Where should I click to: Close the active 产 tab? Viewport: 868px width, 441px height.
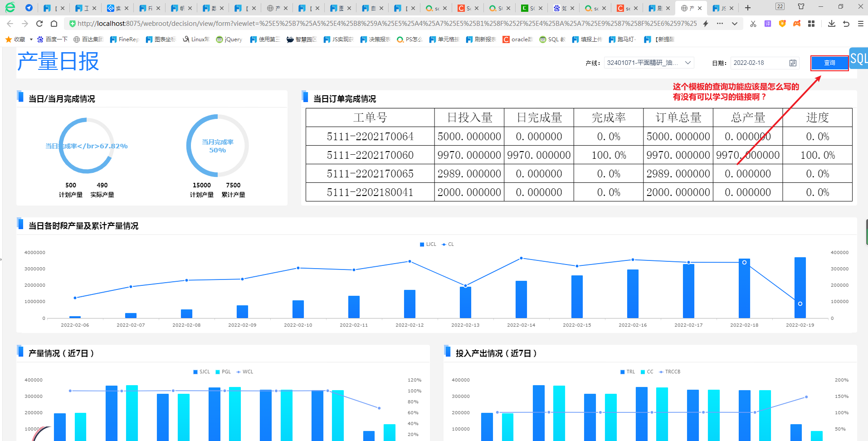tap(700, 8)
